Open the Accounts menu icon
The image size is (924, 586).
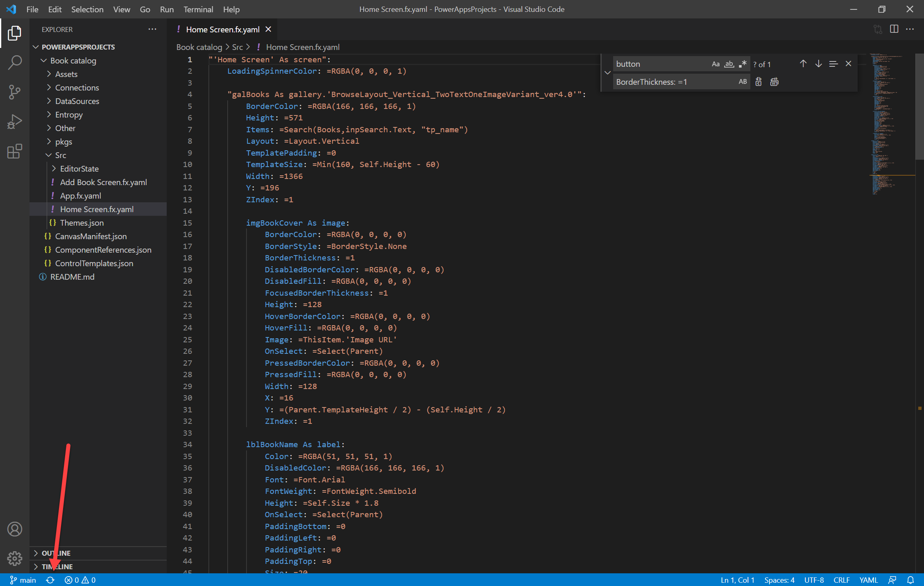(15, 529)
